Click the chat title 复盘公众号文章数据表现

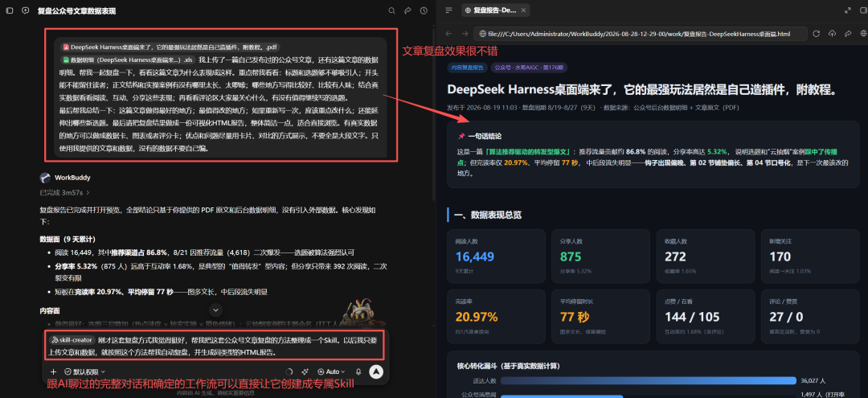pos(76,10)
